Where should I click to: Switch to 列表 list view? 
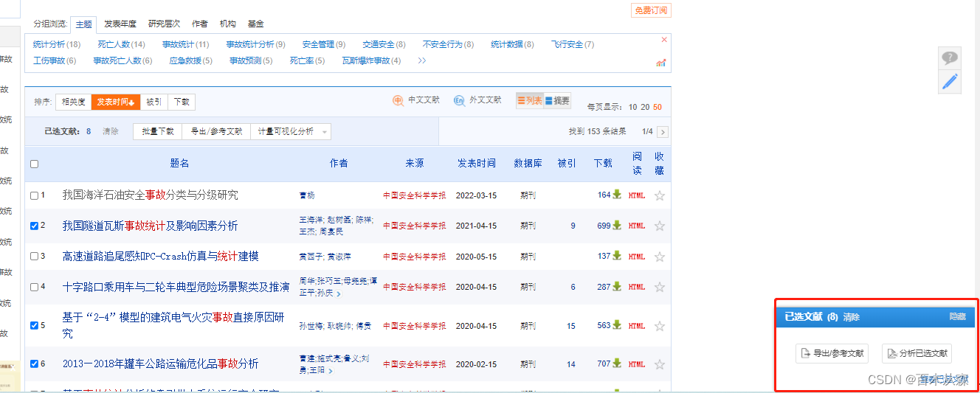pyautogui.click(x=529, y=101)
